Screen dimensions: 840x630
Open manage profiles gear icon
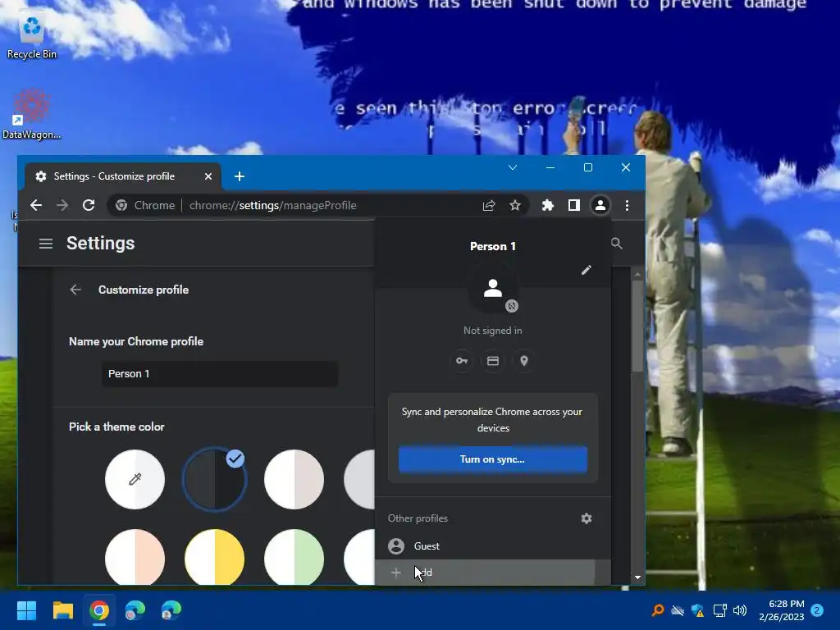587,518
